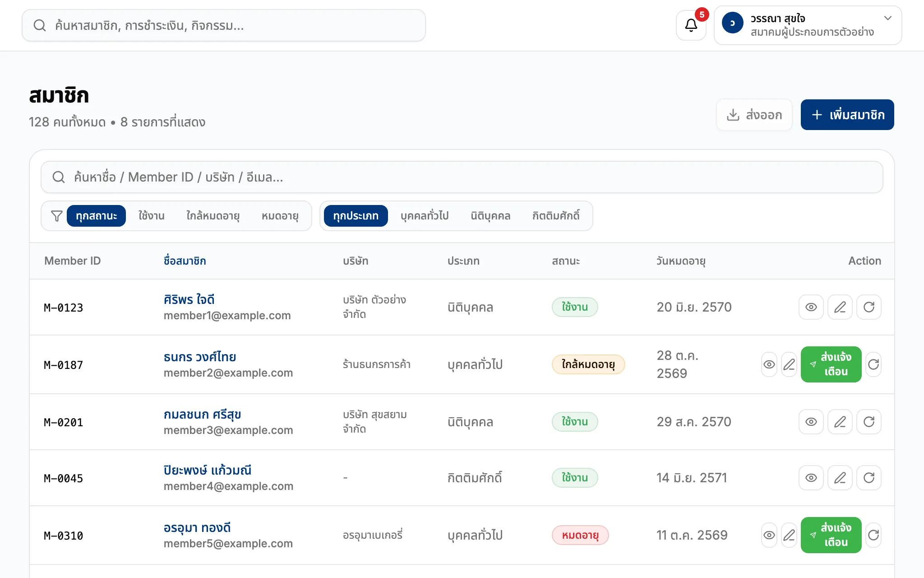Click expiry date 14 มิ.ย. 2571
This screenshot has height=578, width=924.
[692, 478]
